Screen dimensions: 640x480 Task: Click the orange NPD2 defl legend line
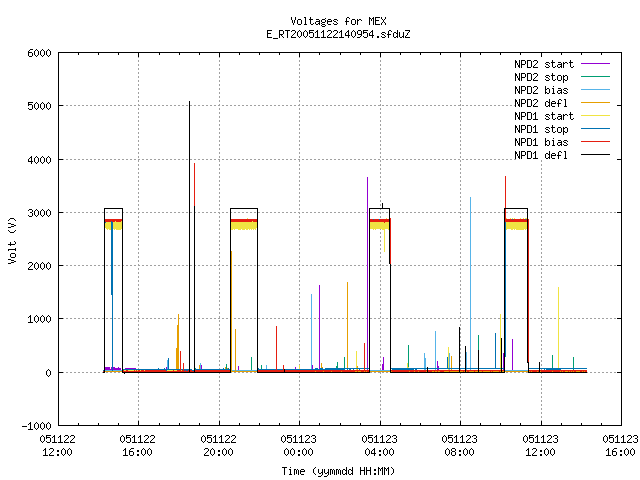click(x=596, y=103)
